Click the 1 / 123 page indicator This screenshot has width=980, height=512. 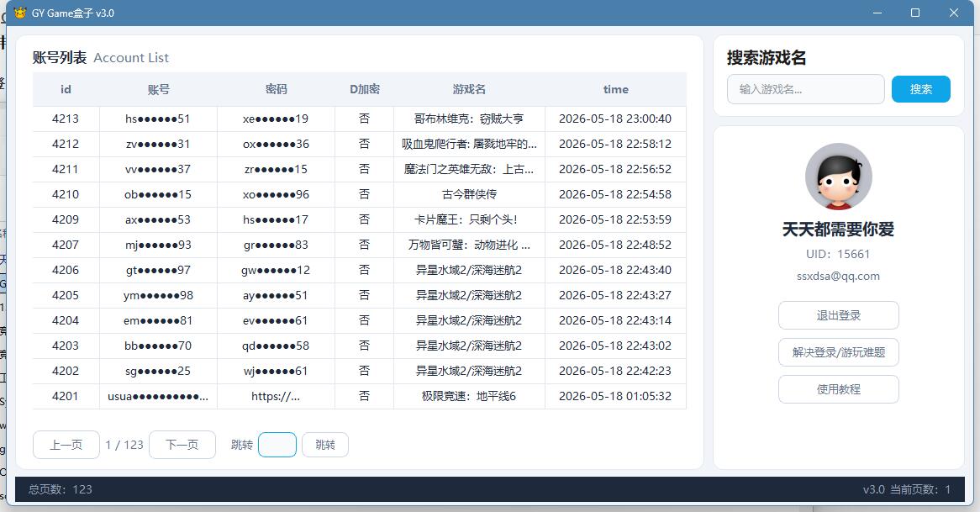(x=124, y=445)
